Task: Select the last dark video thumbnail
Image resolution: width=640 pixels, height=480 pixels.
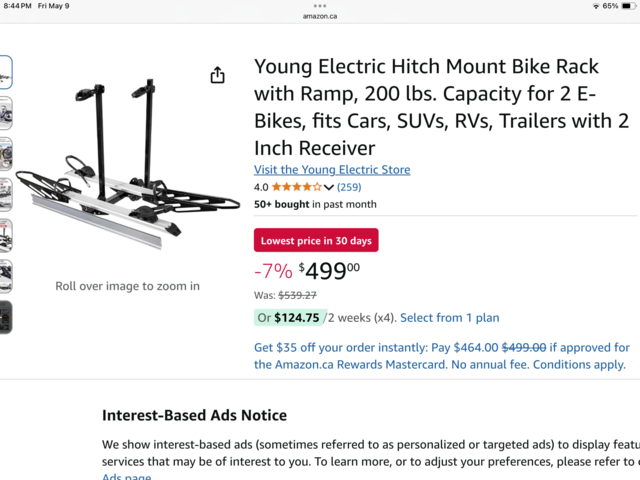Action: pyautogui.click(x=6, y=317)
